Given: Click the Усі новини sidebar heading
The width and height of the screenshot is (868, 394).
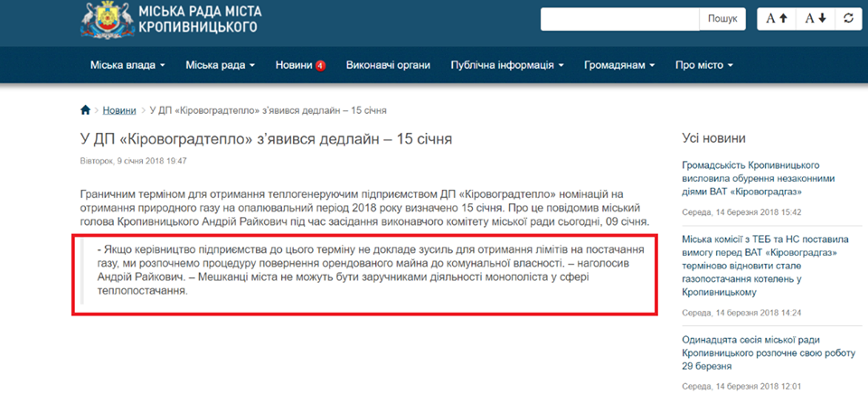Looking at the screenshot, I should click(x=713, y=138).
